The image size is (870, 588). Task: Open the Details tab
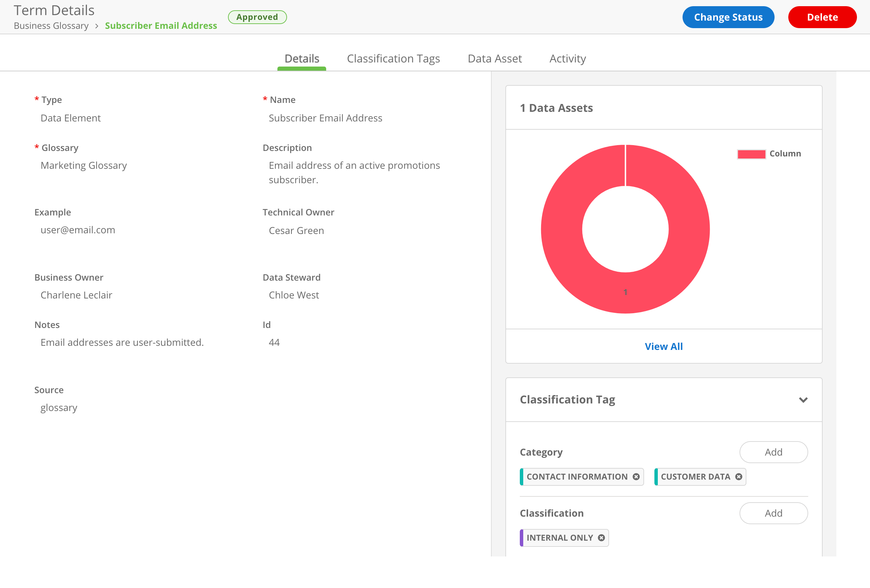pyautogui.click(x=302, y=59)
